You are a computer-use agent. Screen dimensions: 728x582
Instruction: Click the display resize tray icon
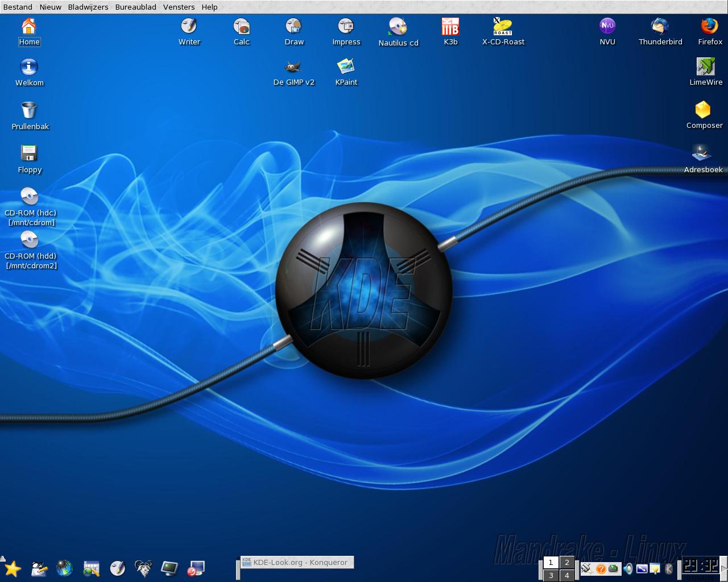[642, 568]
